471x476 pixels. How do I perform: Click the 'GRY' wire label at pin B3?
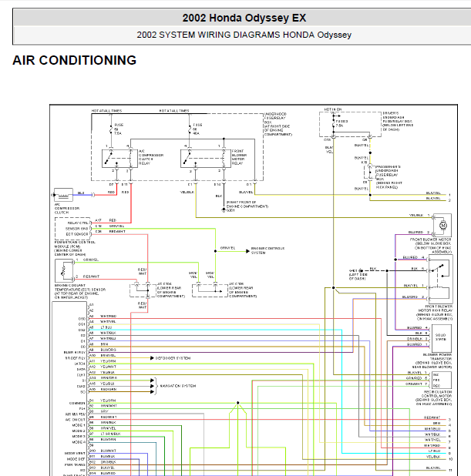pos(105,411)
